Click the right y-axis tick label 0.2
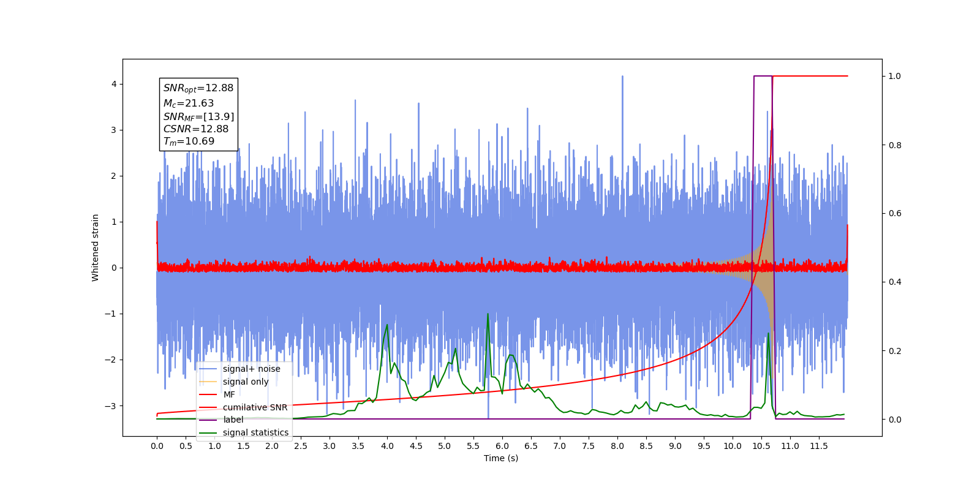This screenshot has width=980, height=490. [895, 351]
